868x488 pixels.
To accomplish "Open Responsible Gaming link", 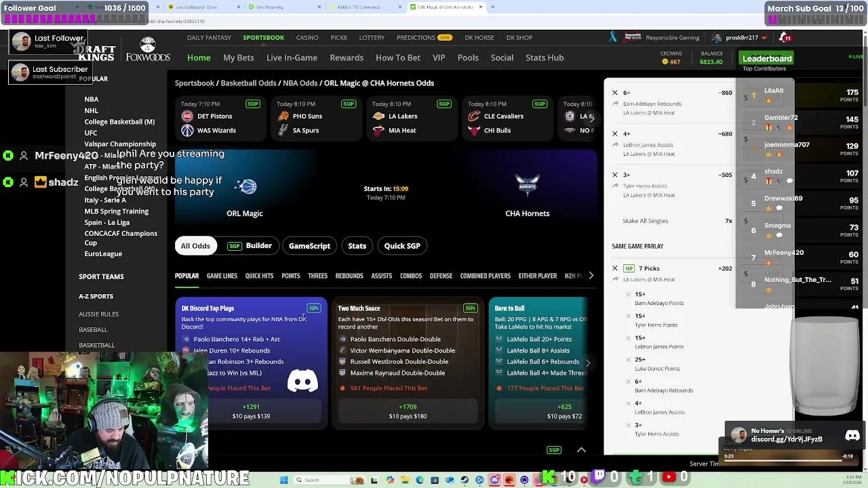I will pos(673,37).
